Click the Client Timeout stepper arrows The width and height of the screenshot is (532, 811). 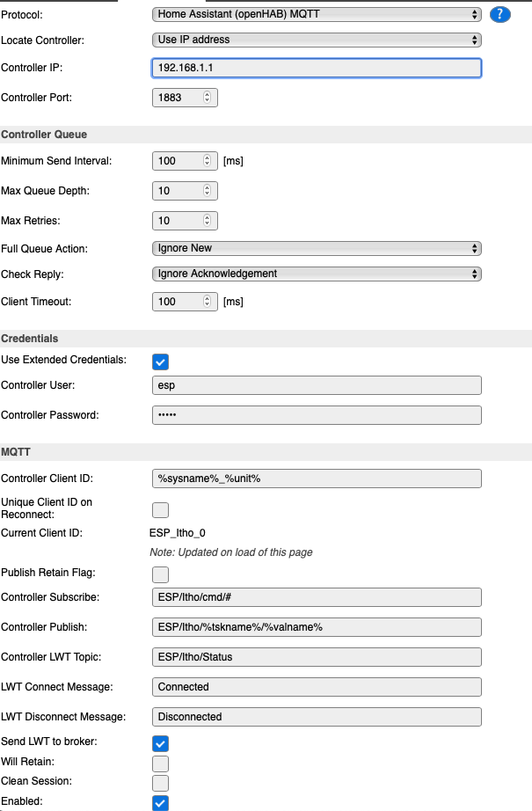tap(207, 302)
